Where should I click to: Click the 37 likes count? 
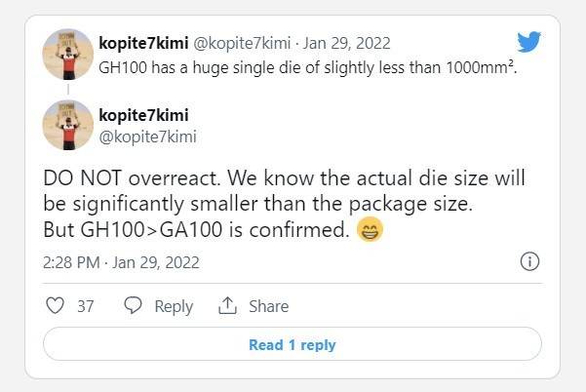coord(86,306)
